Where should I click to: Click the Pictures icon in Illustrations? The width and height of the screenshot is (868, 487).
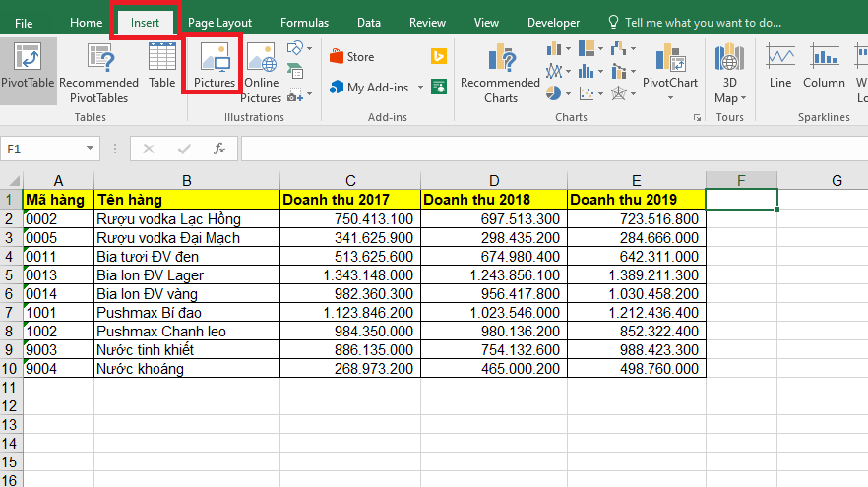(x=214, y=65)
